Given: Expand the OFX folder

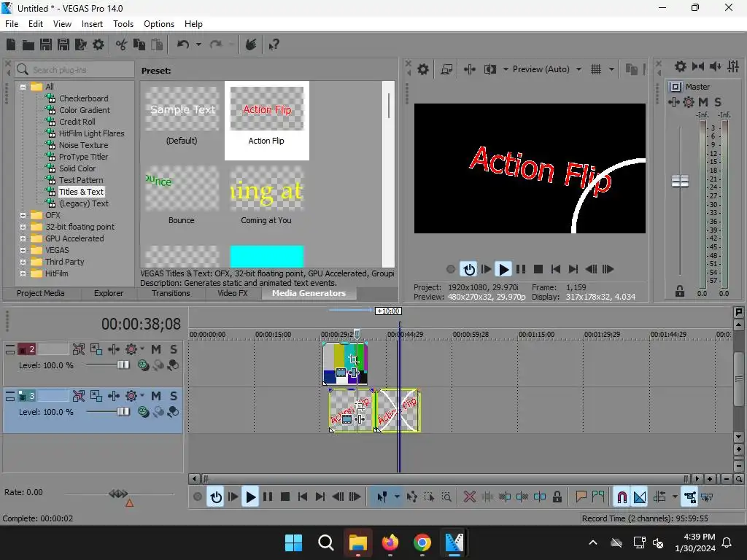Looking at the screenshot, I should [23, 215].
